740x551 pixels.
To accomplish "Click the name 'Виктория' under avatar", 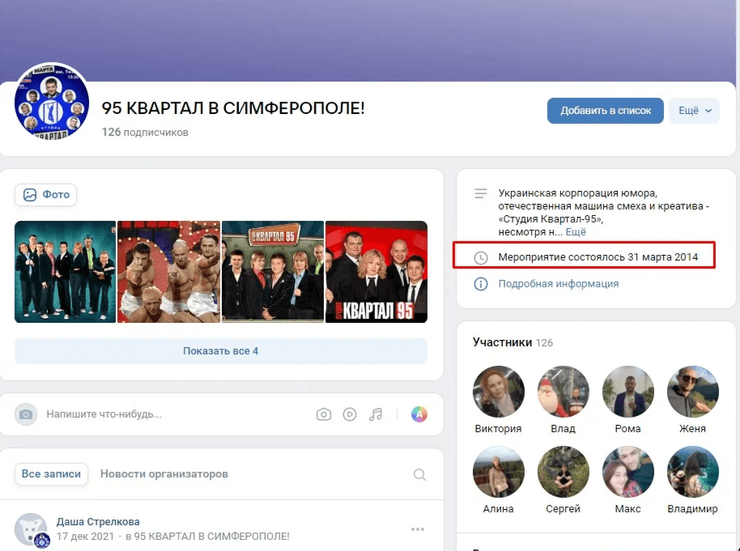I will pyautogui.click(x=498, y=429).
